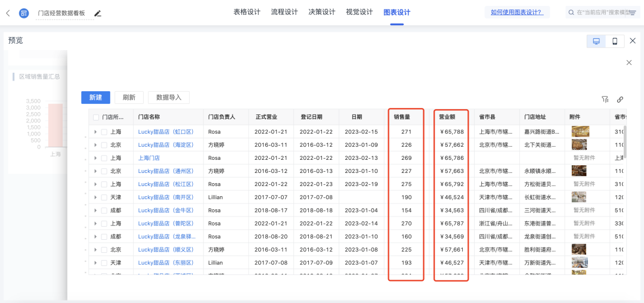644x303 pixels.
Task: Click the 数据导入 button
Action: click(x=168, y=97)
